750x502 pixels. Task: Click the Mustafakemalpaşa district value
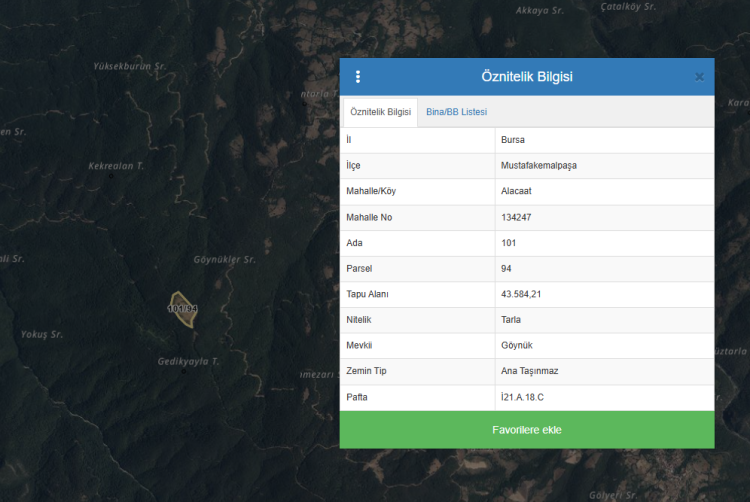(539, 166)
